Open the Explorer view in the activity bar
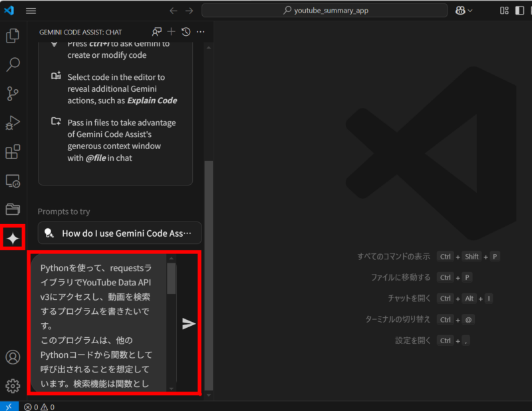The image size is (532, 411). pyautogui.click(x=13, y=36)
